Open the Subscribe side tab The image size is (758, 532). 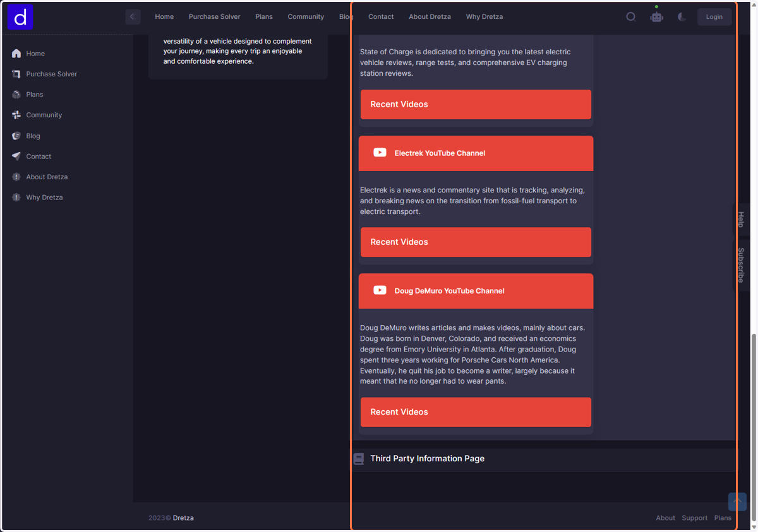pos(741,265)
